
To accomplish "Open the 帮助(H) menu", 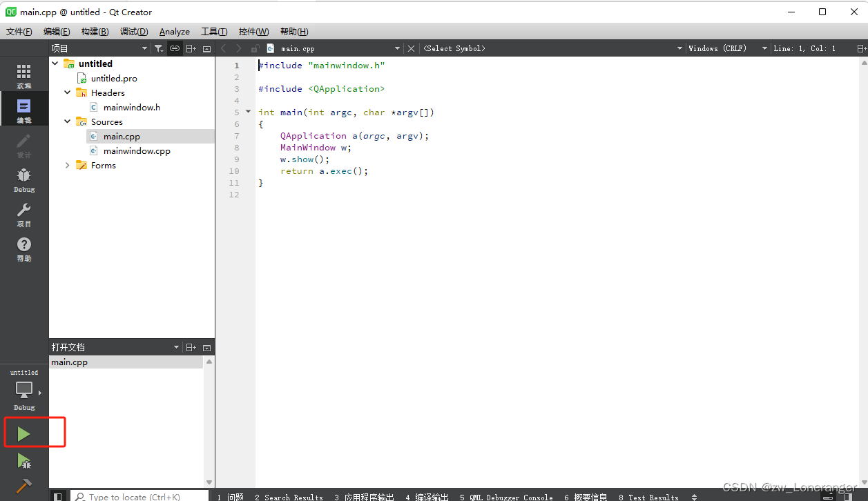I will click(294, 32).
